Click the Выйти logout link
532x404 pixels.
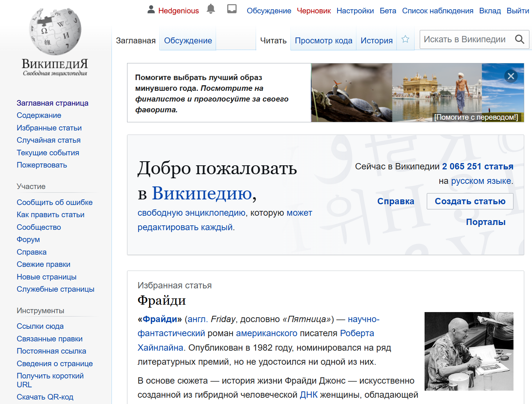518,11
